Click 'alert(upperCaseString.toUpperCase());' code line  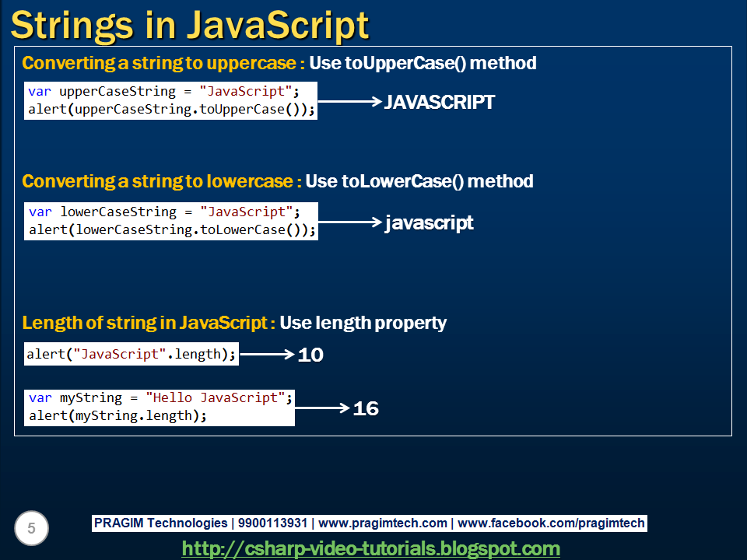click(x=171, y=110)
